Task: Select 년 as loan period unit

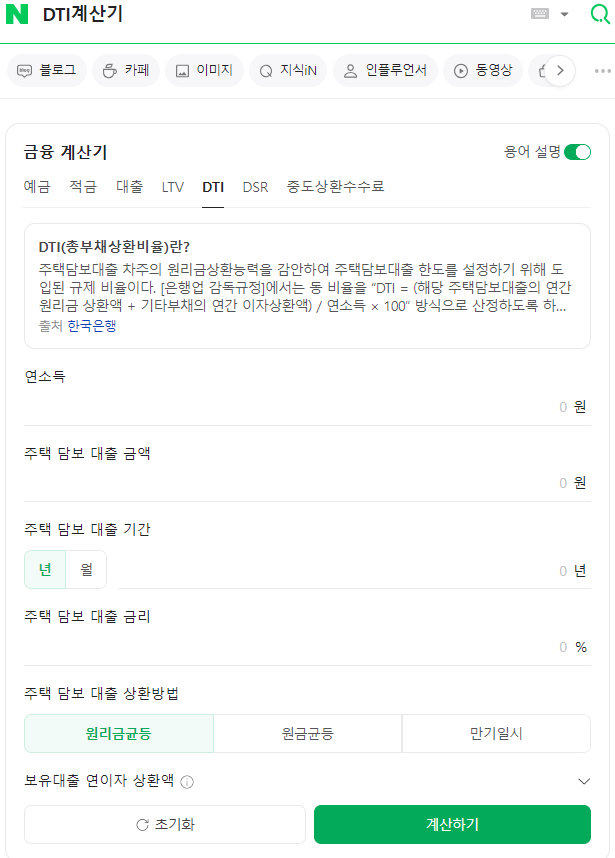Action: [45, 570]
